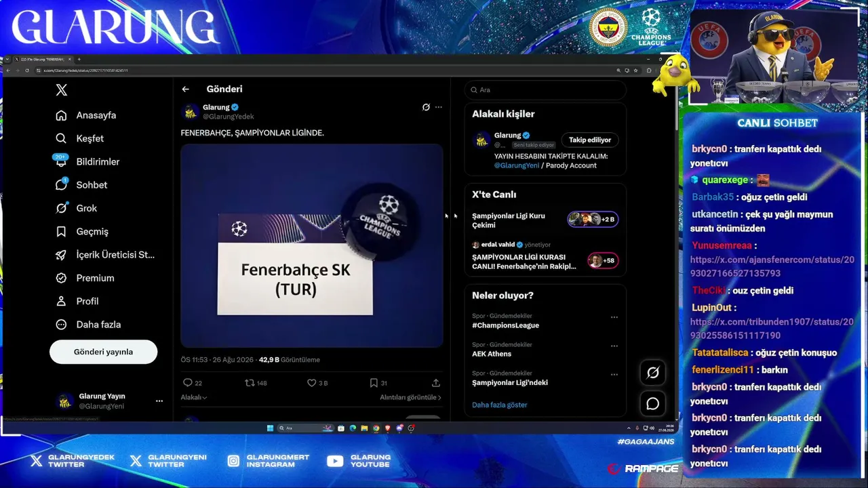Viewport: 868px width, 488px height.
Task: Click the Windows Start button
Action: pos(269,428)
